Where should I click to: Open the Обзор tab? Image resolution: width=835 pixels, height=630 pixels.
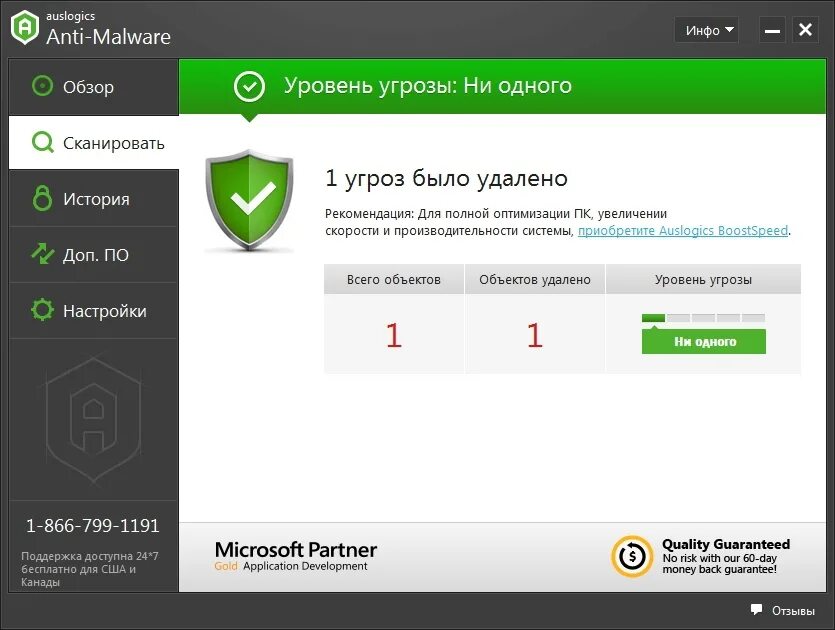point(94,86)
